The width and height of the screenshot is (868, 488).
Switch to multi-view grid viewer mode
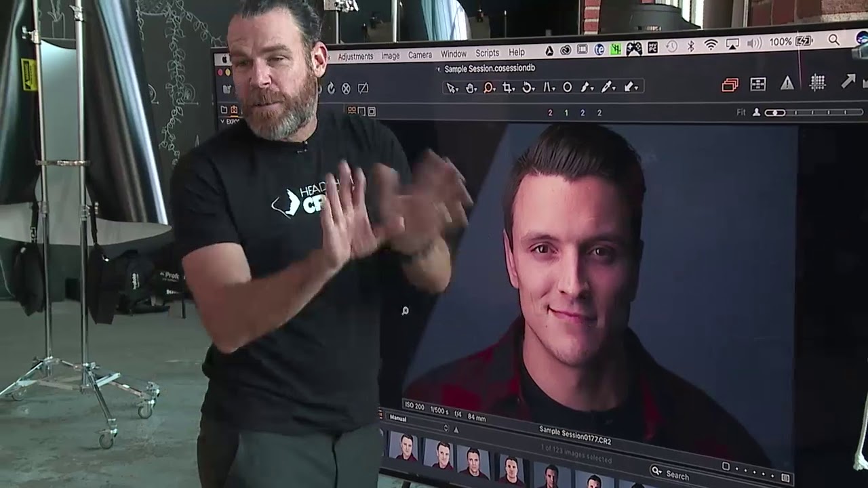(352, 110)
